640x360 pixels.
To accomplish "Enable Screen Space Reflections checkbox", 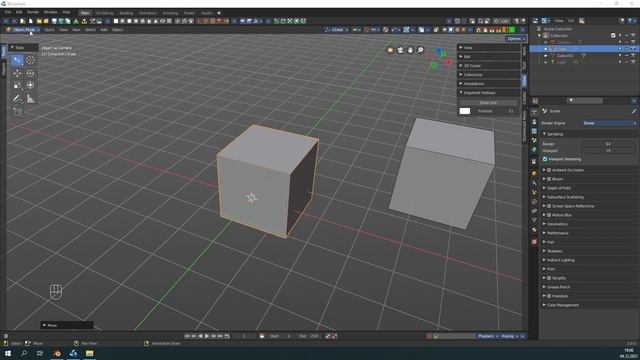I will click(549, 206).
